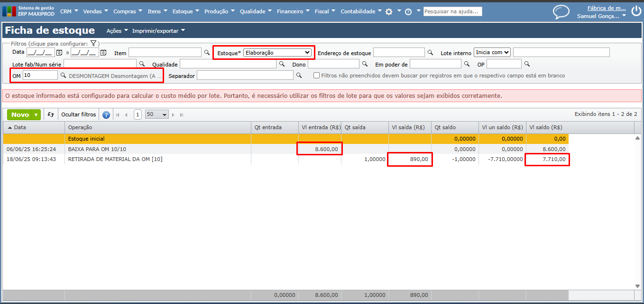Open the Estoque dropdown showing Elaboração
The image size is (644, 304).
pyautogui.click(x=277, y=53)
